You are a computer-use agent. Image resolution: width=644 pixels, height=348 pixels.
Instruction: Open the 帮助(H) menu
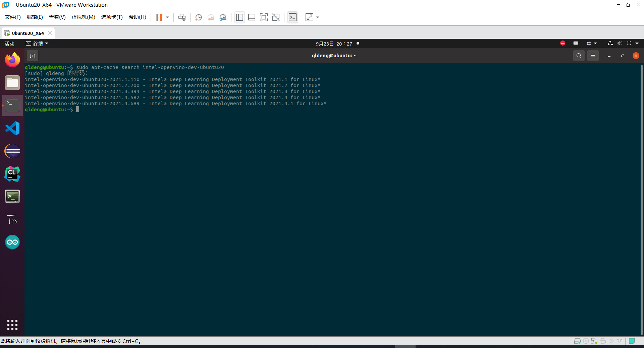point(138,17)
